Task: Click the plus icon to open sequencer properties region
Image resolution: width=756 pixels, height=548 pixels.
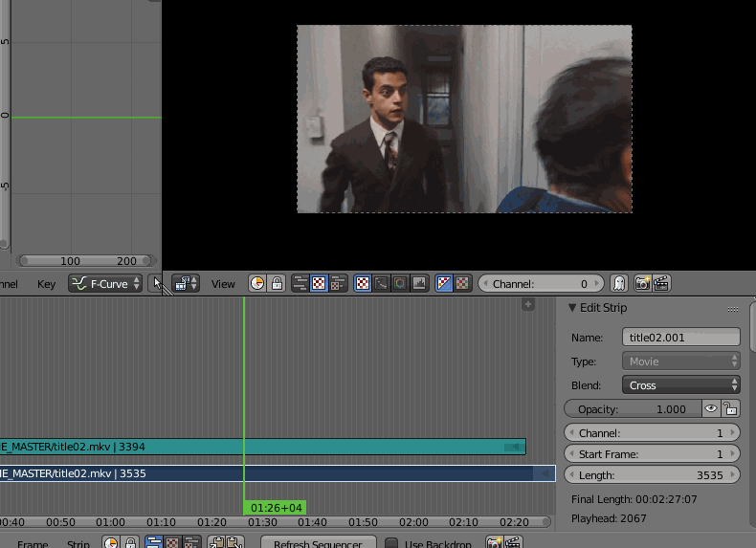Action: pos(528,304)
